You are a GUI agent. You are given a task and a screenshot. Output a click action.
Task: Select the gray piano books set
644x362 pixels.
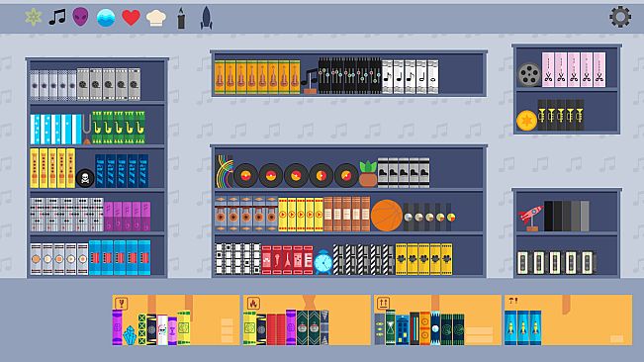pos(404,173)
